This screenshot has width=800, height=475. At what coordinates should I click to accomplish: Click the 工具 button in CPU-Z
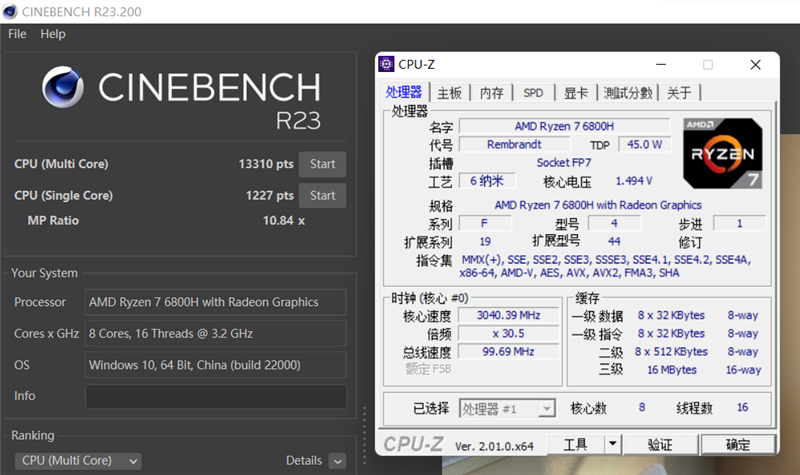(576, 445)
